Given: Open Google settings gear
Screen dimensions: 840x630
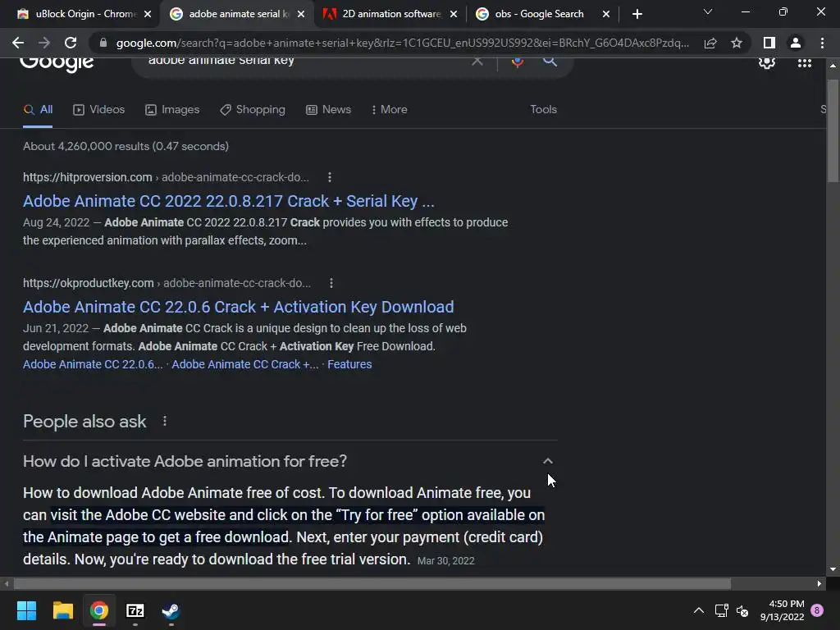Looking at the screenshot, I should coord(767,62).
